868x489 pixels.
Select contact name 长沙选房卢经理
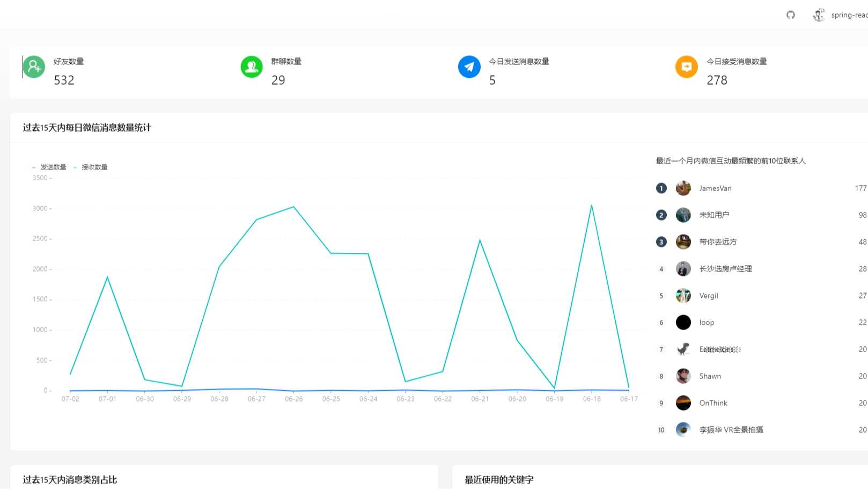(x=725, y=268)
